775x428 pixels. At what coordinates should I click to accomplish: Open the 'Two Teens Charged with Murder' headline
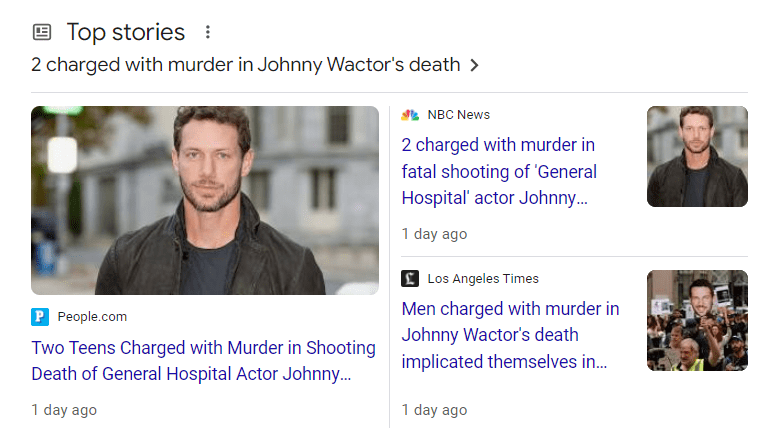click(x=203, y=361)
